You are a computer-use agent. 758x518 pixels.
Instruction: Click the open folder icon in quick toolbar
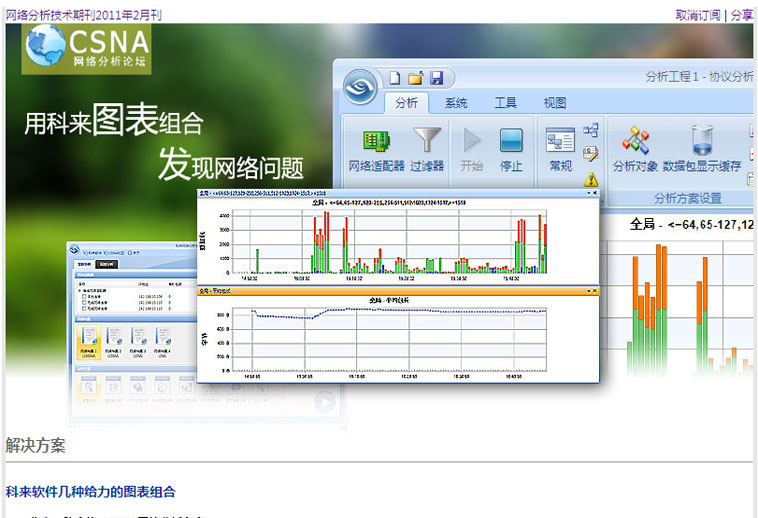pos(415,78)
